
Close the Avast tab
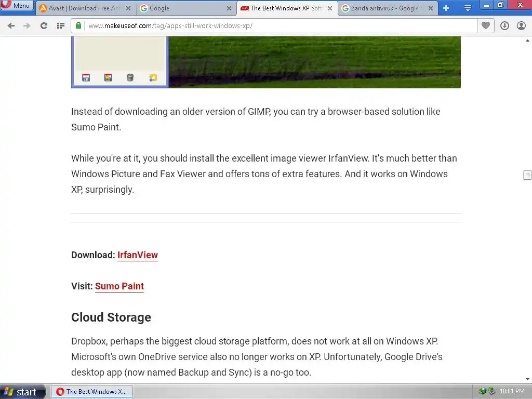(x=128, y=8)
